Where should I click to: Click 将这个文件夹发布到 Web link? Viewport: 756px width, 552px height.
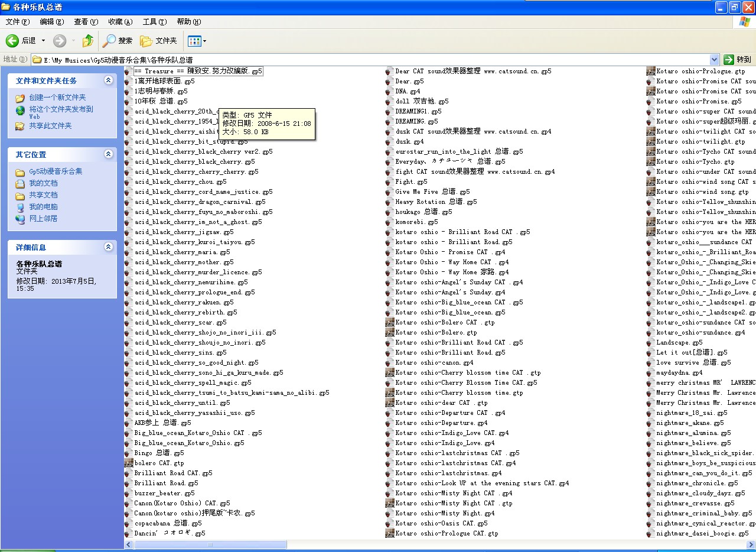tap(61, 112)
